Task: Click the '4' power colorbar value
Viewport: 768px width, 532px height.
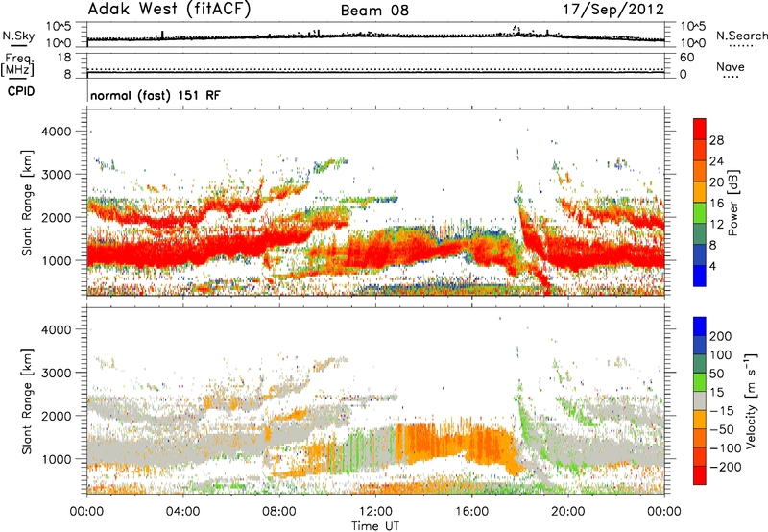Action: click(x=713, y=267)
